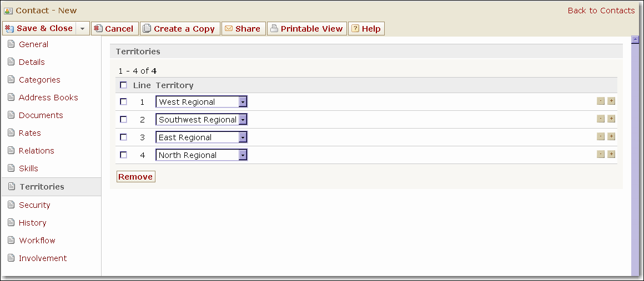This screenshot has height=281, width=644.
Task: Open the History section
Action: pos(32,223)
